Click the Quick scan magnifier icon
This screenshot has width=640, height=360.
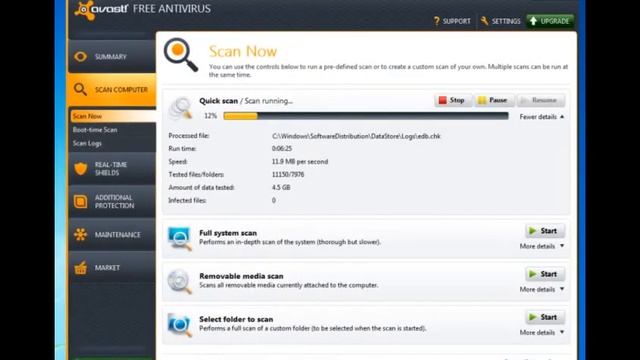180,109
